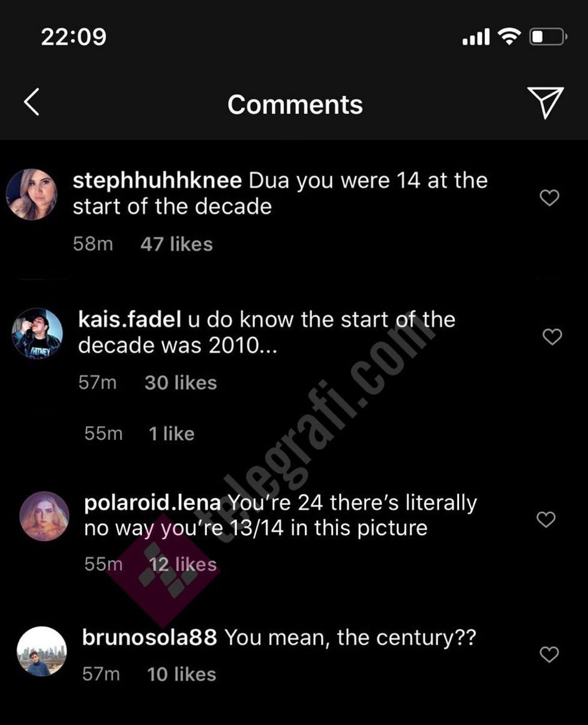
Task: View the 1 like on the hidden reply
Action: [172, 434]
